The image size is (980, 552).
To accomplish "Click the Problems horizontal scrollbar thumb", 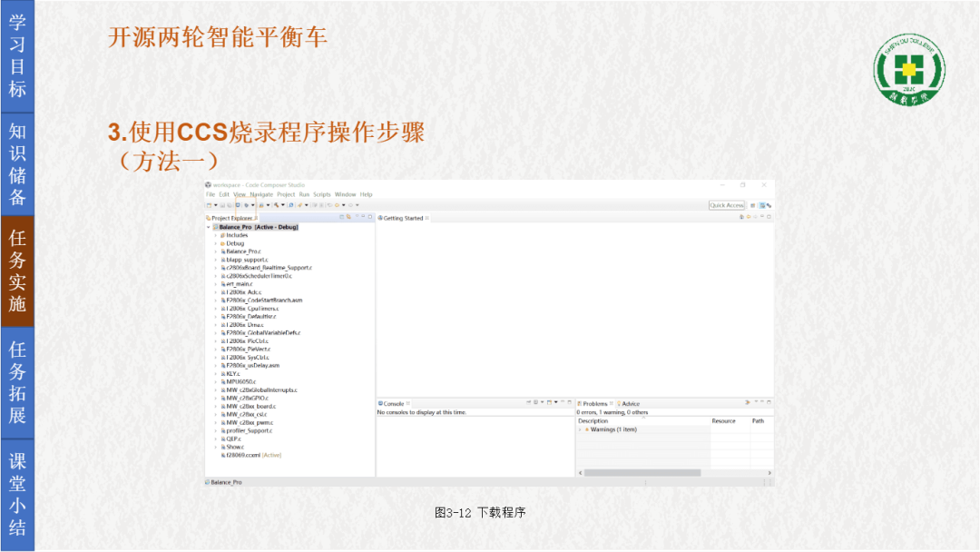I will point(642,473).
